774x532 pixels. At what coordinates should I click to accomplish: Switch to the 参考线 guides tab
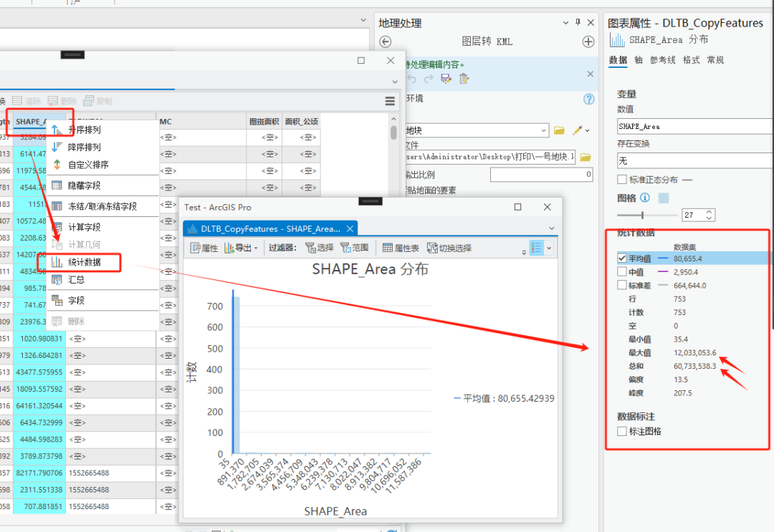662,59
